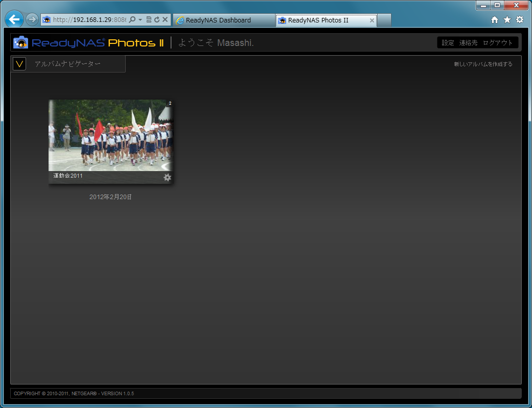
Task: Open the album settings gear on 運動会2011
Action: [x=167, y=177]
